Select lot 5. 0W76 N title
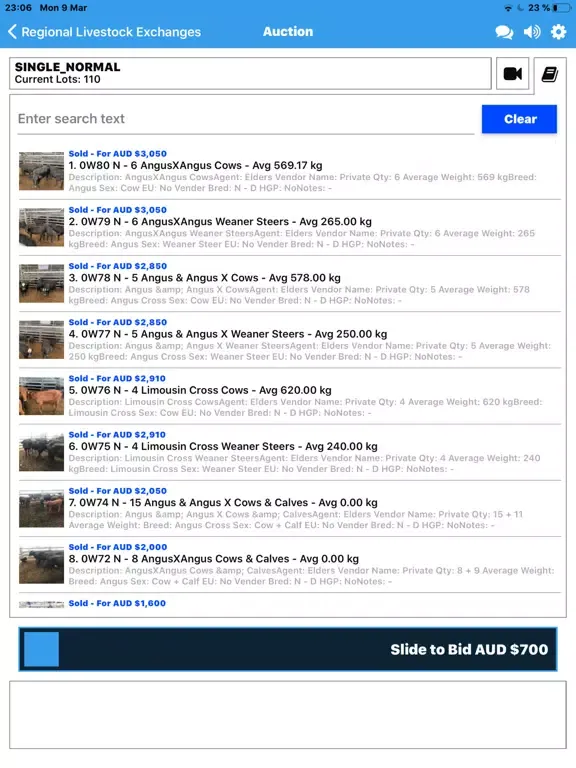This screenshot has width=576, height=768. [x=200, y=390]
